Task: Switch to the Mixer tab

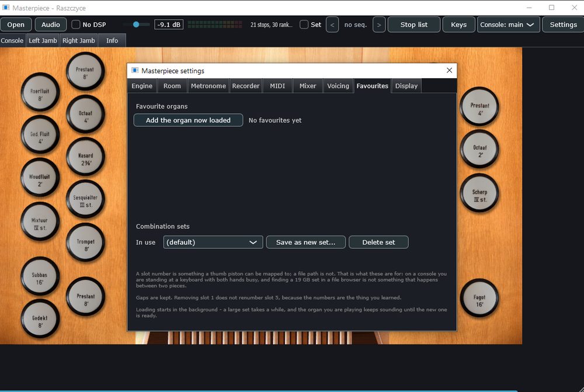Action: 308,86
